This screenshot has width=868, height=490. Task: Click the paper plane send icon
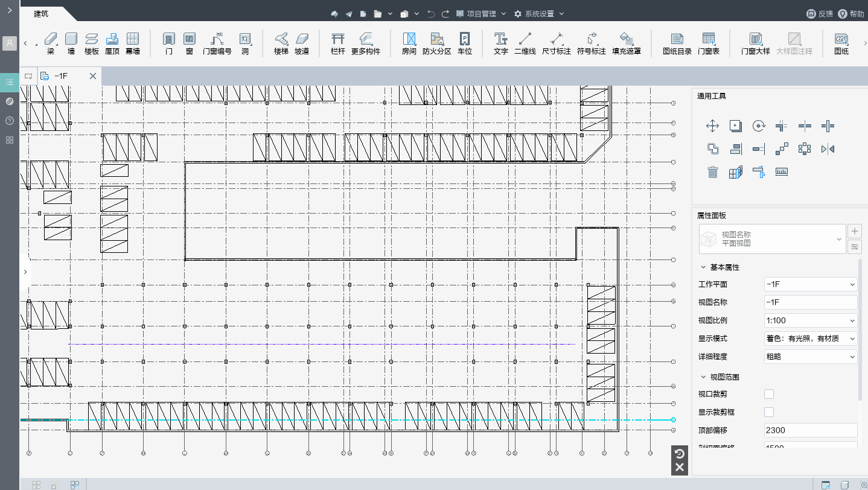[349, 14]
